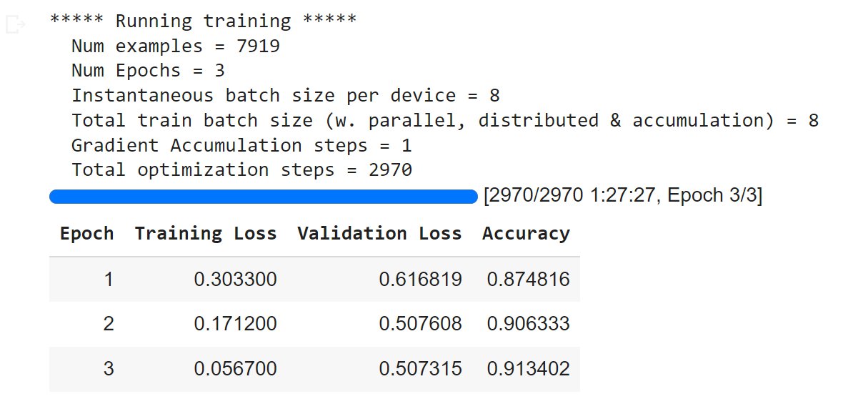The image size is (868, 399).
Task: Select accuracy value 0.913402
Action: pos(528,369)
